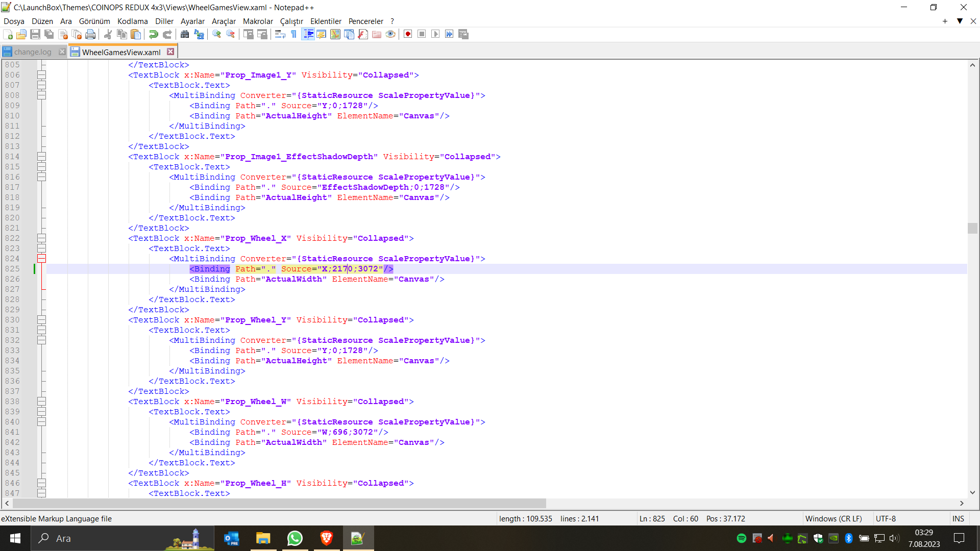Click the Cut scissors icon
This screenshot has height=551, width=980.
108,34
